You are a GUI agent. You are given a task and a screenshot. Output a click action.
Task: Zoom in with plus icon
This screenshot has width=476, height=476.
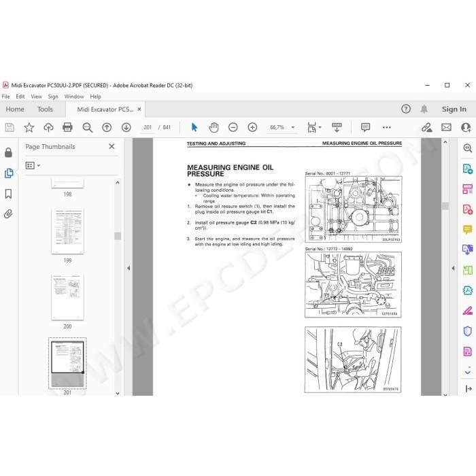[x=252, y=128]
